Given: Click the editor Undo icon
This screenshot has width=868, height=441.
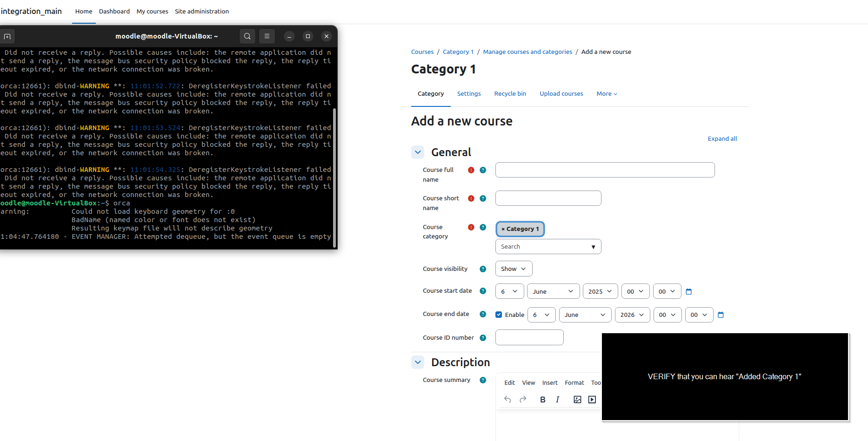Looking at the screenshot, I should coord(507,400).
